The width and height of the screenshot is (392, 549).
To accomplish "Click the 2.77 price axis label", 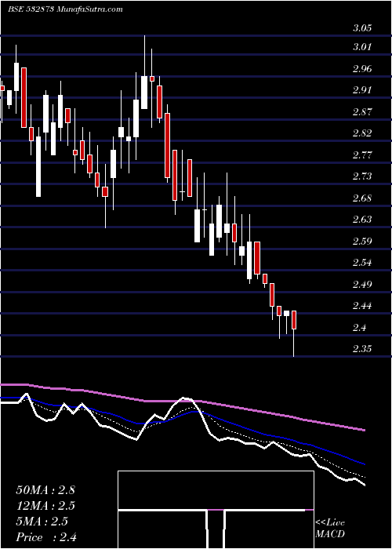I will pos(362,155).
